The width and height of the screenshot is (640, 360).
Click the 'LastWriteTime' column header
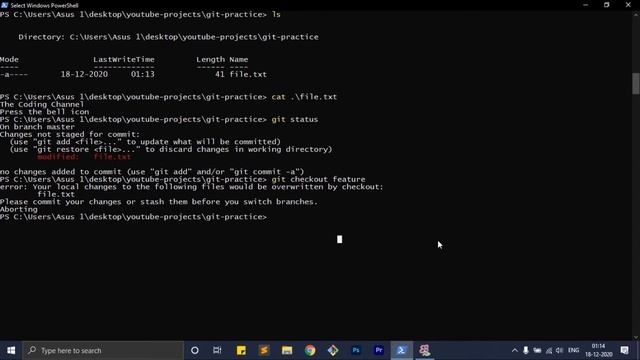(x=124, y=59)
